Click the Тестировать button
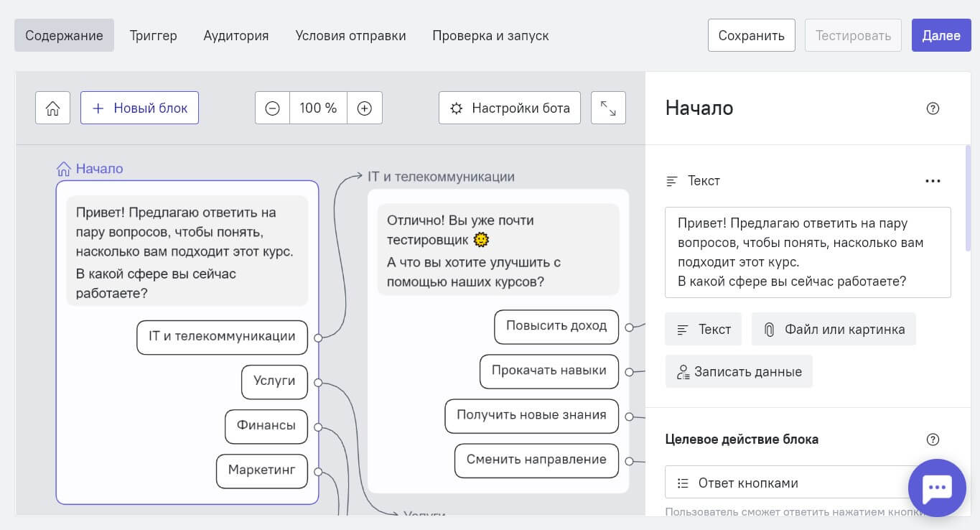 (x=853, y=35)
